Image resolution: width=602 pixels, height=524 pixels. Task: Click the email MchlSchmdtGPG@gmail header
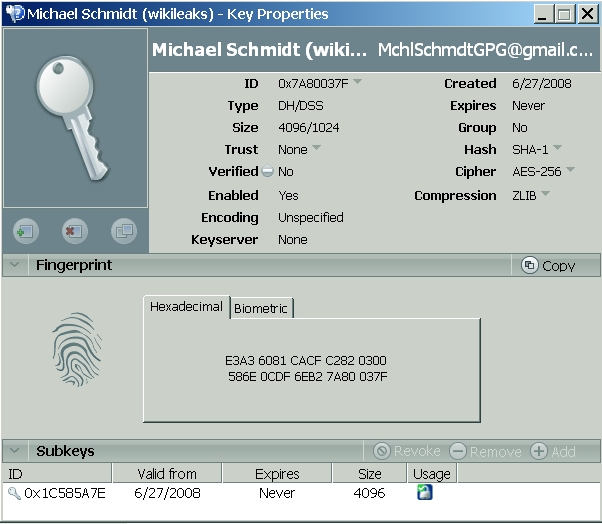click(485, 50)
